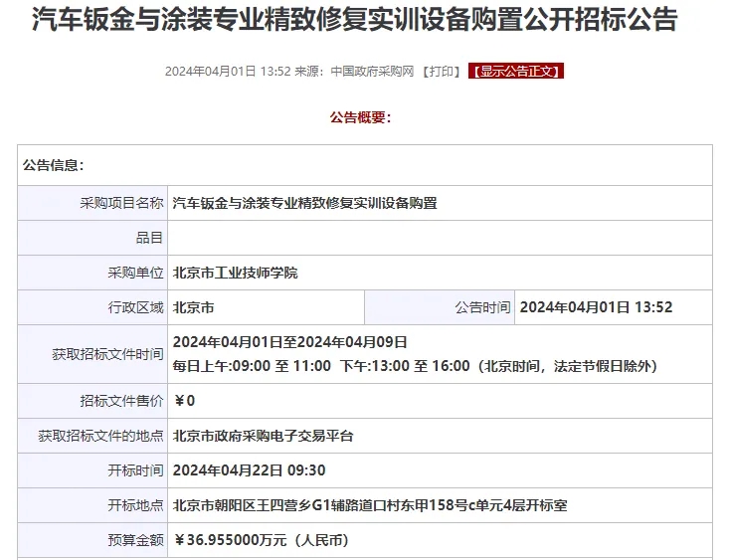
Task: Click the 中国政府采购网 source text
Action: pyautogui.click(x=373, y=71)
